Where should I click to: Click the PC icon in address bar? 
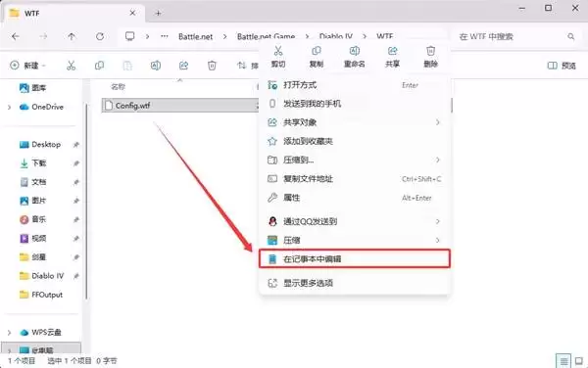[129, 36]
